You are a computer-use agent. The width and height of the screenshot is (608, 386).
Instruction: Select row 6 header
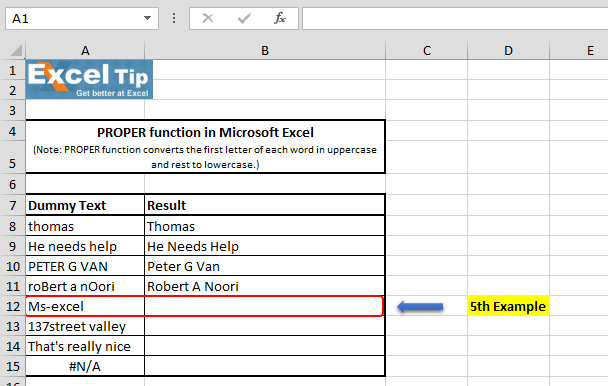pyautogui.click(x=13, y=184)
